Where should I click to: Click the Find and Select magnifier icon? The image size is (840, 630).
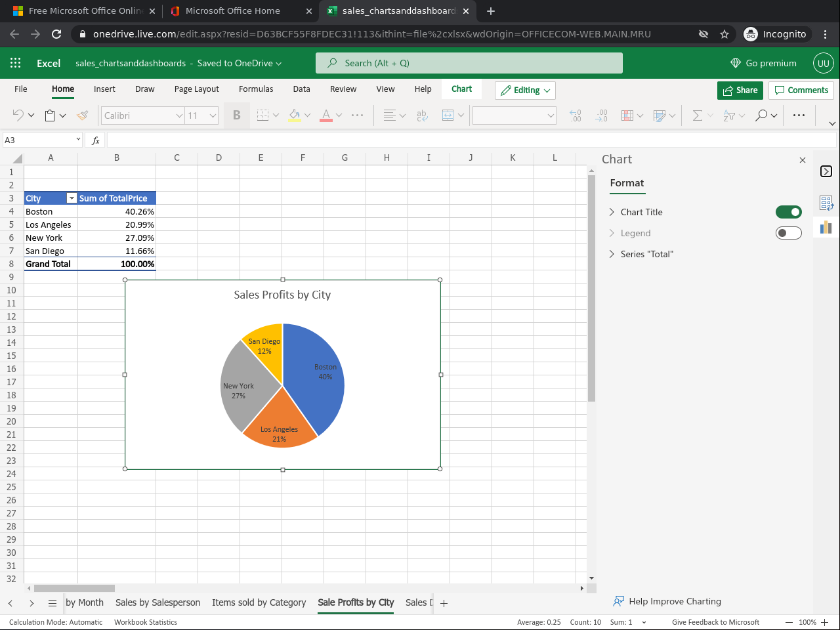coord(761,115)
